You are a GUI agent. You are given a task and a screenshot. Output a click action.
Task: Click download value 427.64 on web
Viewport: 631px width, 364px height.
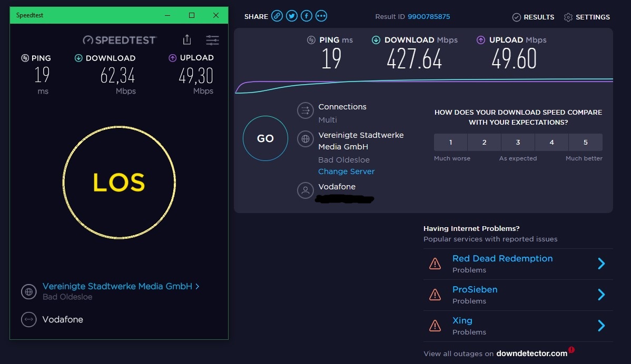(x=414, y=59)
